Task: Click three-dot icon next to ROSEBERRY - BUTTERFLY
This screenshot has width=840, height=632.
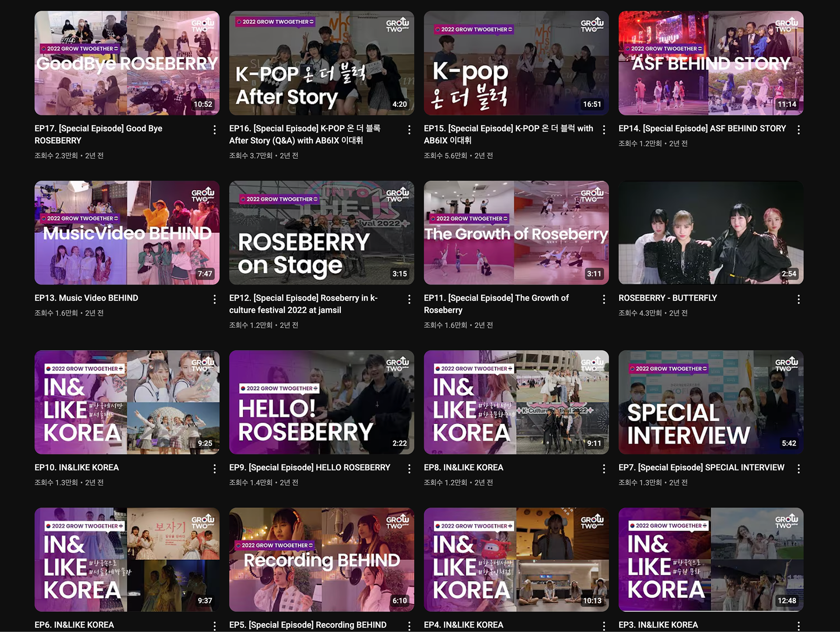Action: [798, 300]
